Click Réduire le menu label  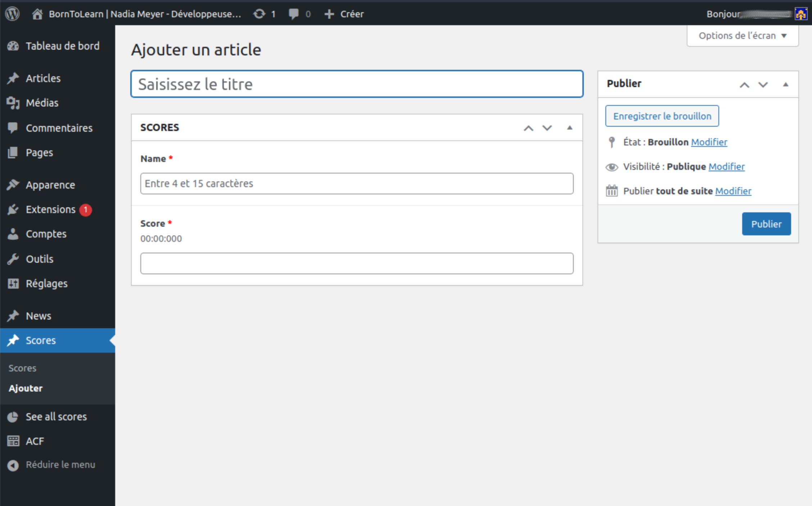(x=60, y=465)
